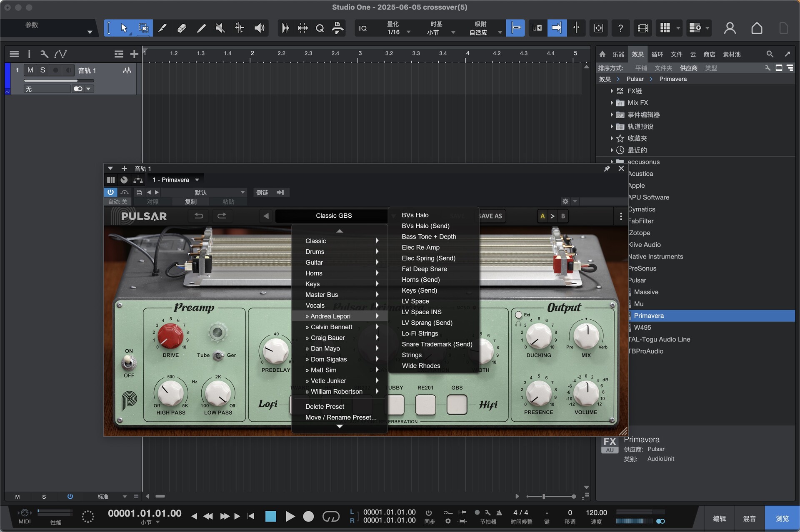Open Pulsar three-dot options menu
This screenshot has width=800, height=532.
pyautogui.click(x=621, y=216)
